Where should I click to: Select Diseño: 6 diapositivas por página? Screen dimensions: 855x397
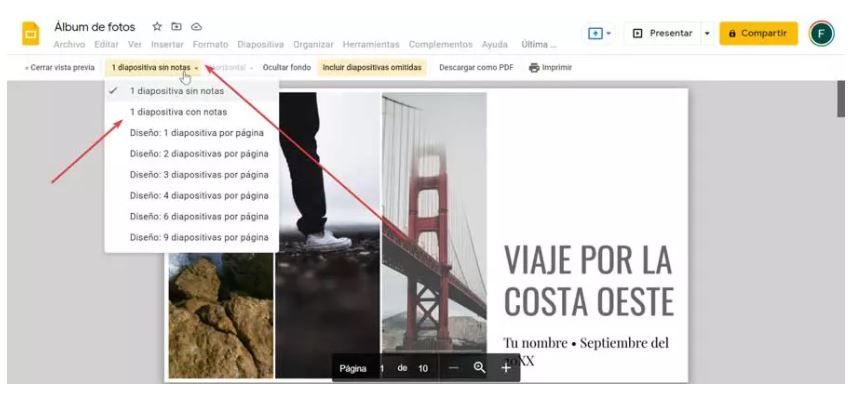[x=191, y=216]
